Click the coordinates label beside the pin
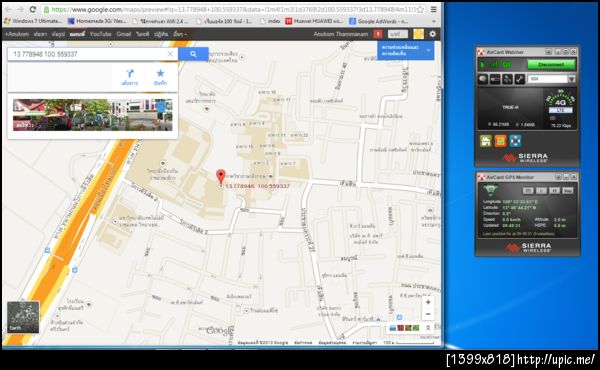Viewport: 600px width, 370px height. (x=257, y=186)
